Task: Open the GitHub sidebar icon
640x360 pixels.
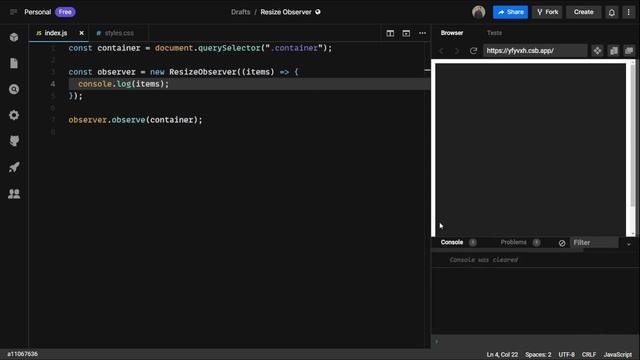Action: (x=14, y=141)
